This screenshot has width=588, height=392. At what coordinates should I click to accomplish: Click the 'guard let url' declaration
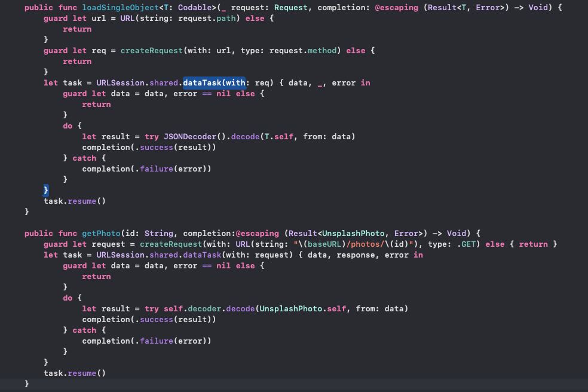point(75,19)
